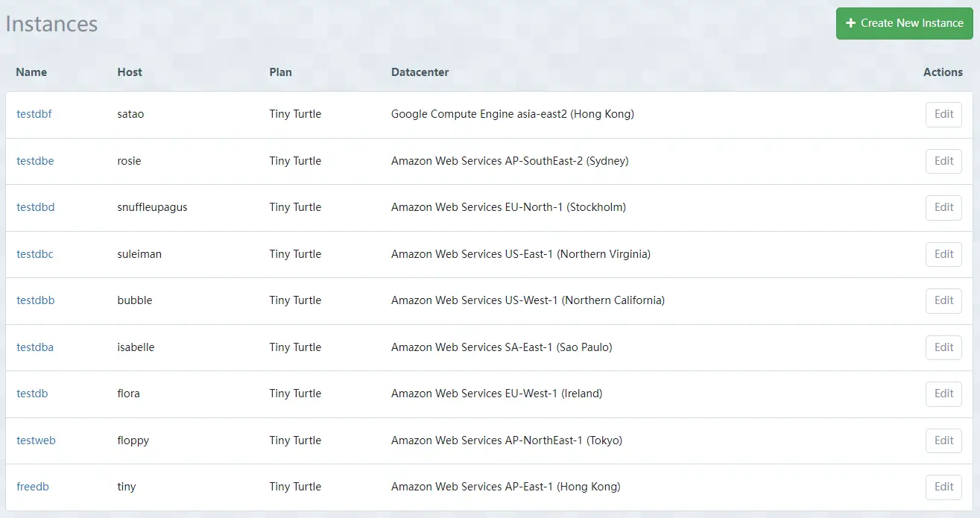Click Tiny Turtle plan in testdbc row

point(295,254)
